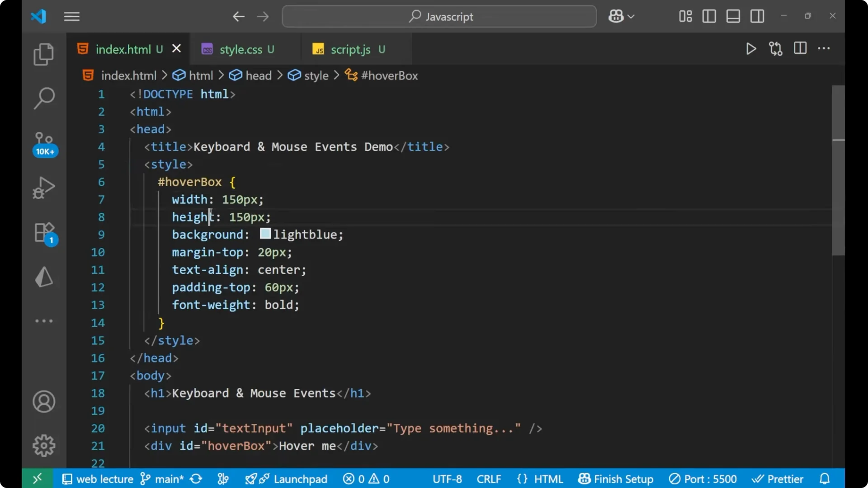Viewport: 868px width, 488px height.
Task: Open the editor more actions menu
Action: point(825,49)
